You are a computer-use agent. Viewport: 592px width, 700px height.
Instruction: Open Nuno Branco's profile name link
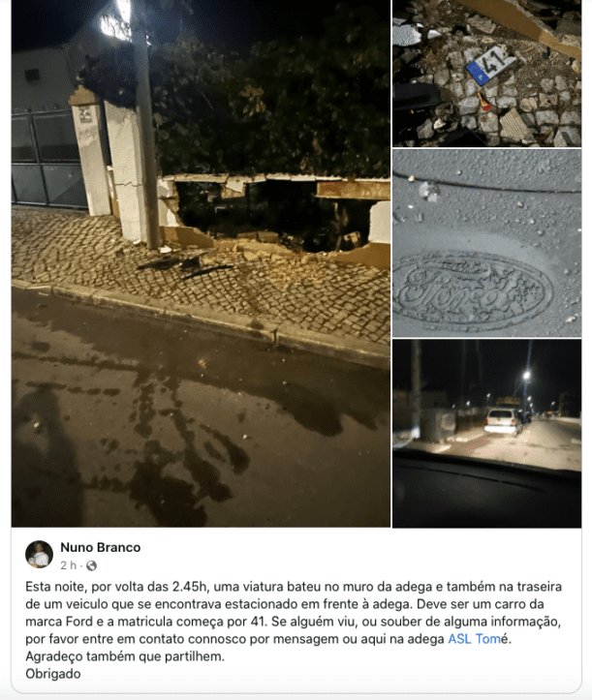tap(101, 547)
